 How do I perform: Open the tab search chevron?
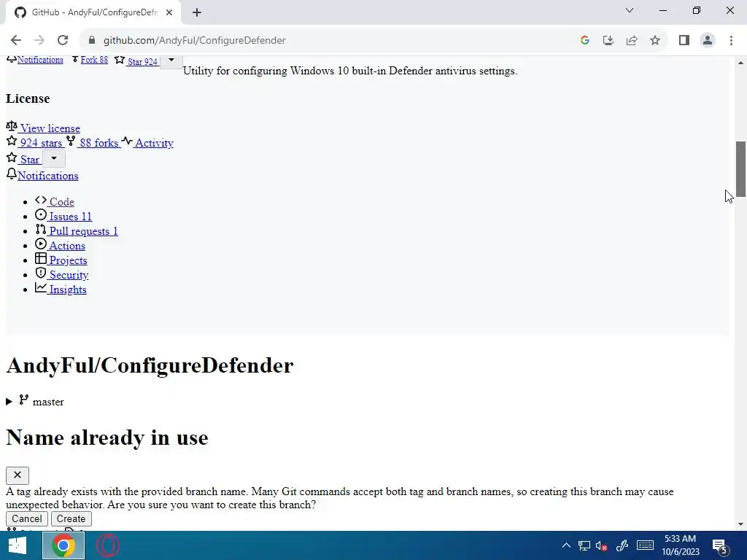click(x=630, y=10)
